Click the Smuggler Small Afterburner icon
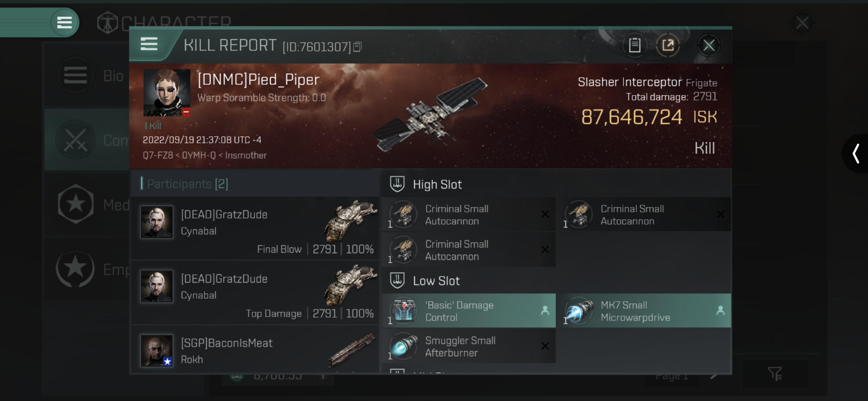 click(404, 346)
